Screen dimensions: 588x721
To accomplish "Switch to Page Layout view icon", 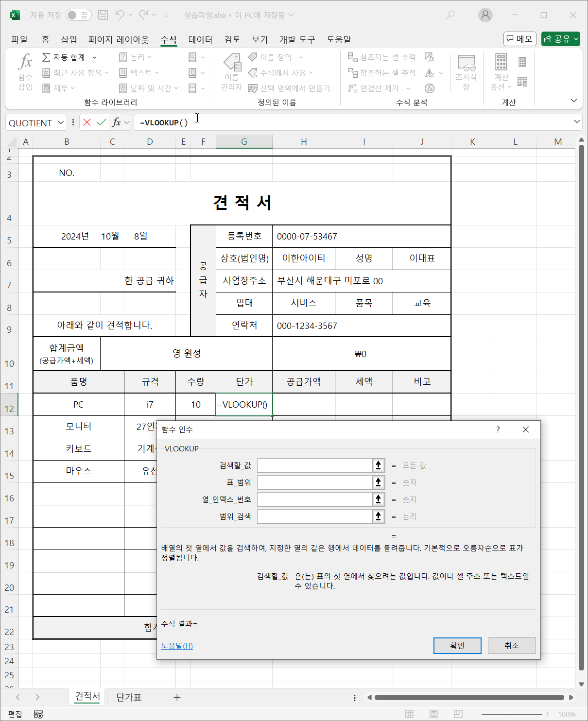I will (x=434, y=714).
